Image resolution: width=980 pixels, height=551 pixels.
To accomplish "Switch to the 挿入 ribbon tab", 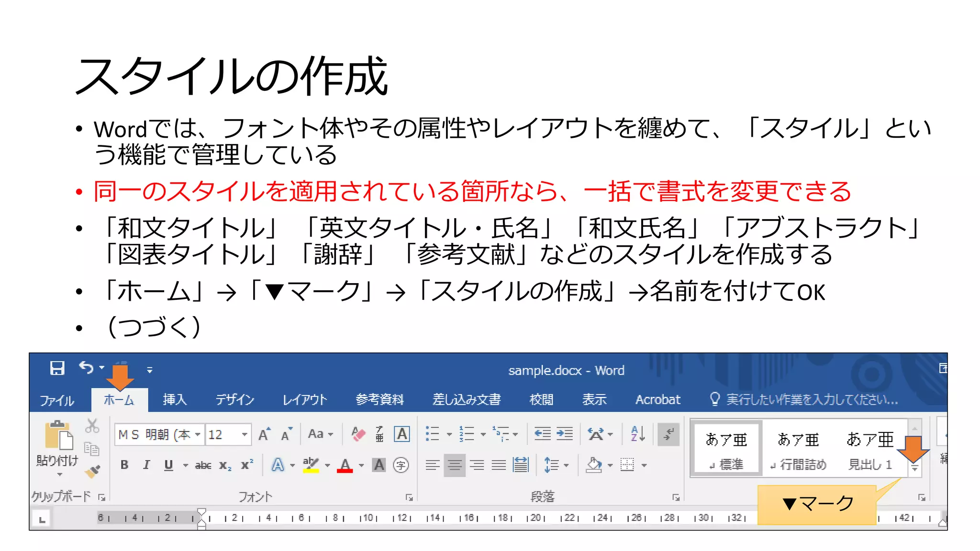I will click(x=175, y=399).
